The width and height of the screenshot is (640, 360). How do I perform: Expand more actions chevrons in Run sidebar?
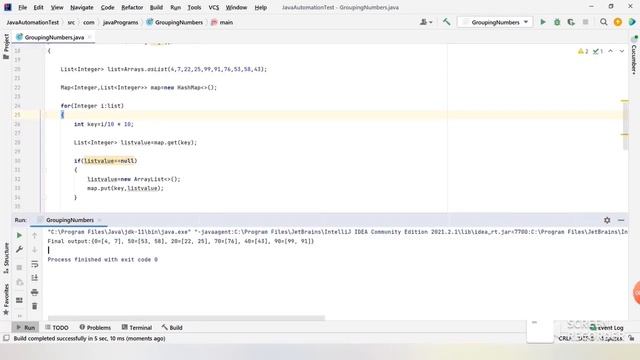tap(19, 316)
